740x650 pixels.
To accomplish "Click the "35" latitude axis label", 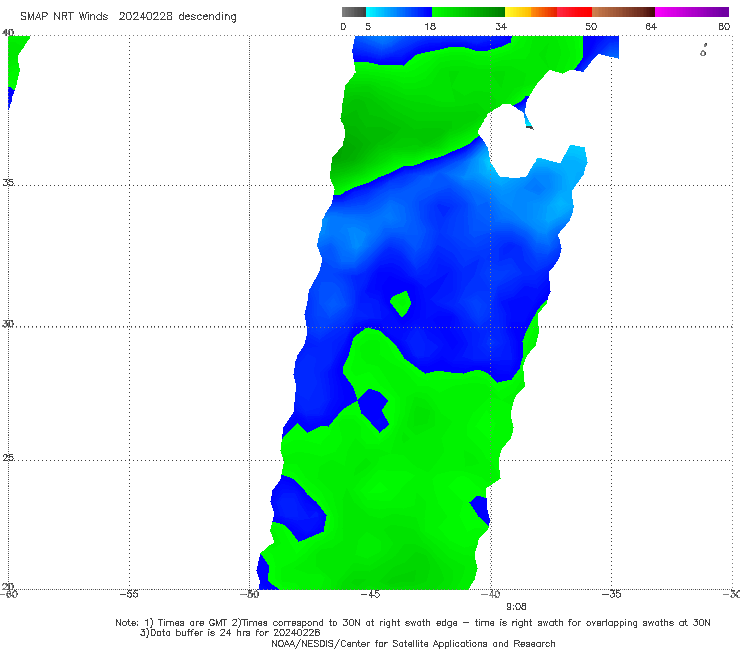I will tap(8, 182).
